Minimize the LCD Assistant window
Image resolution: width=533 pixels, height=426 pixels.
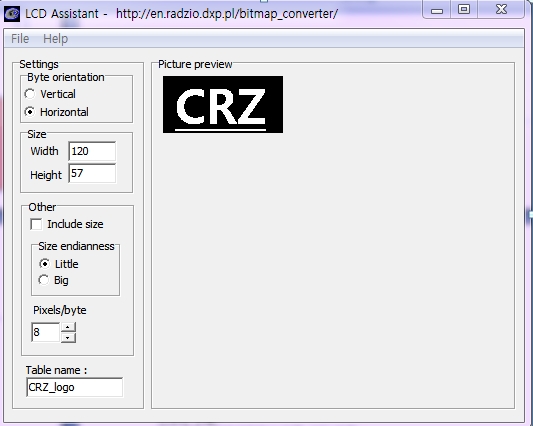point(437,10)
